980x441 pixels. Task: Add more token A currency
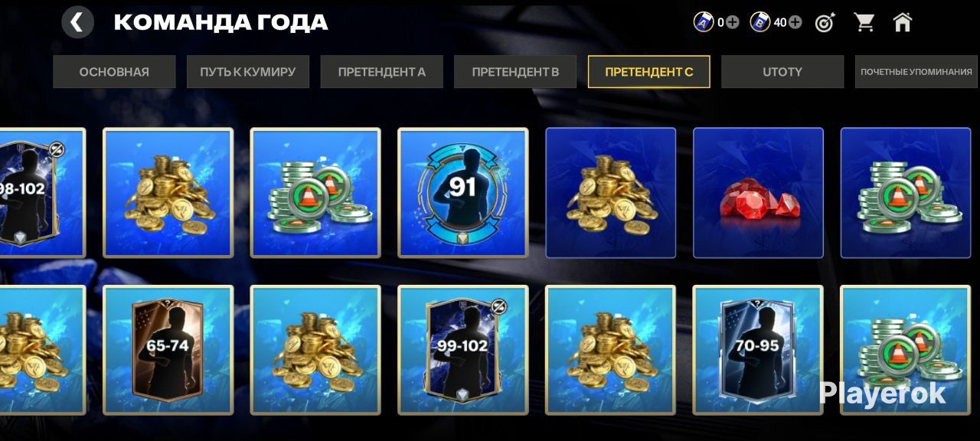[733, 22]
